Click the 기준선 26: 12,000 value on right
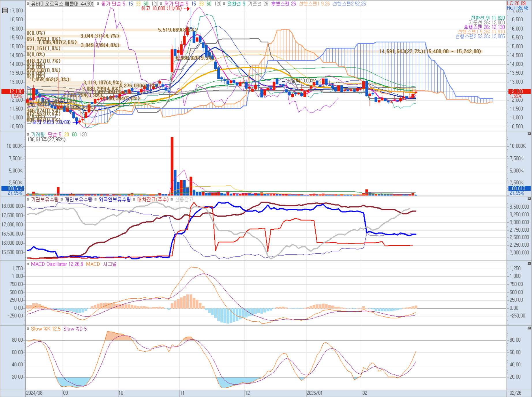This screenshot has height=397, width=532. (x=487, y=23)
